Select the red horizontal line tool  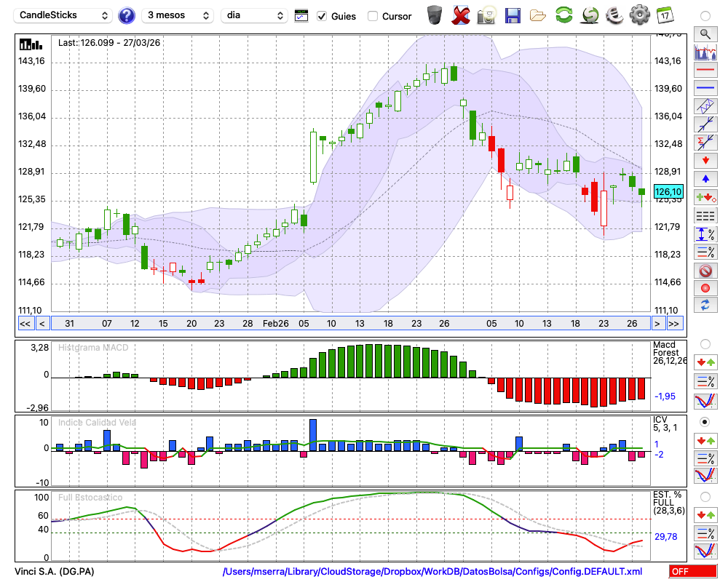705,70
